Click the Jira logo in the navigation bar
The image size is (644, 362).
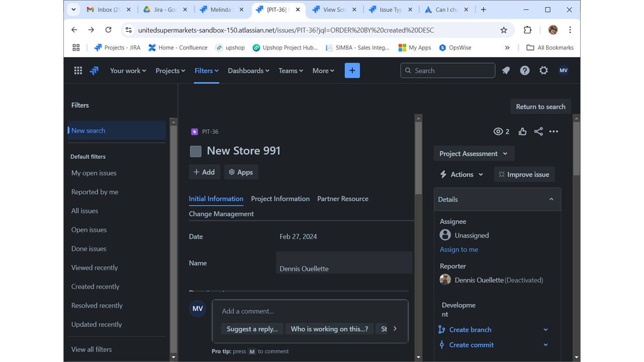pyautogui.click(x=94, y=70)
